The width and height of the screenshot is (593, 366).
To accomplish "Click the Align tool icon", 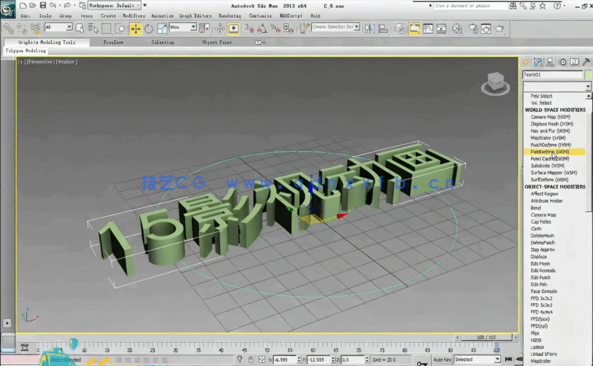I will coord(383,29).
